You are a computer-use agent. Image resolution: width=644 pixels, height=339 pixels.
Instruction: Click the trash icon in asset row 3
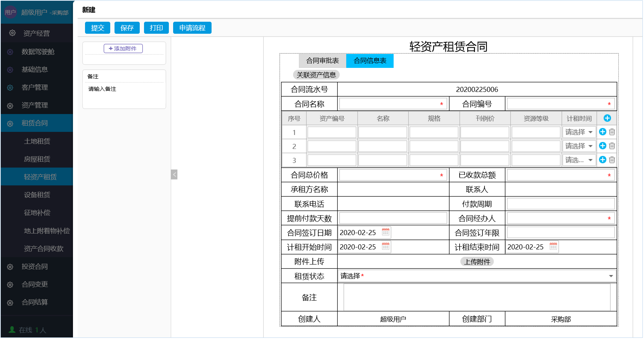[x=612, y=160]
